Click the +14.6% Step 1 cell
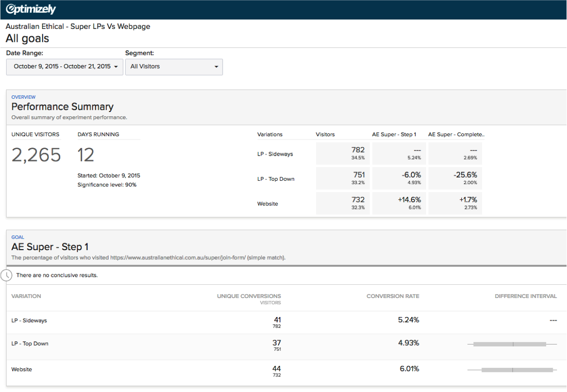The image size is (567, 392). 399,203
